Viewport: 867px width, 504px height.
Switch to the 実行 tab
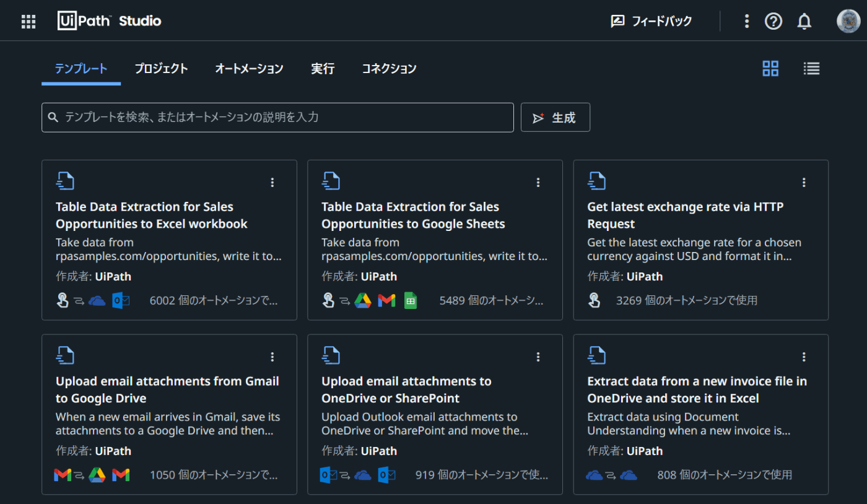tap(323, 69)
